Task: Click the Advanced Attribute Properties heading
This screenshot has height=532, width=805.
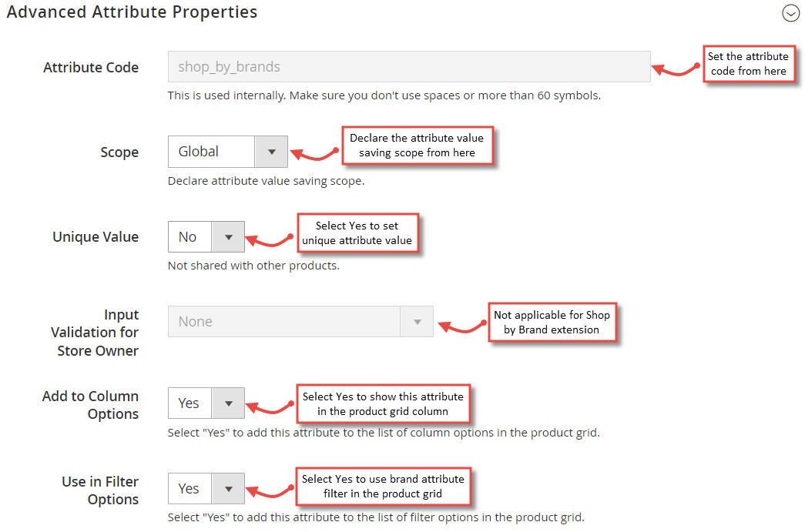Action: click(132, 12)
